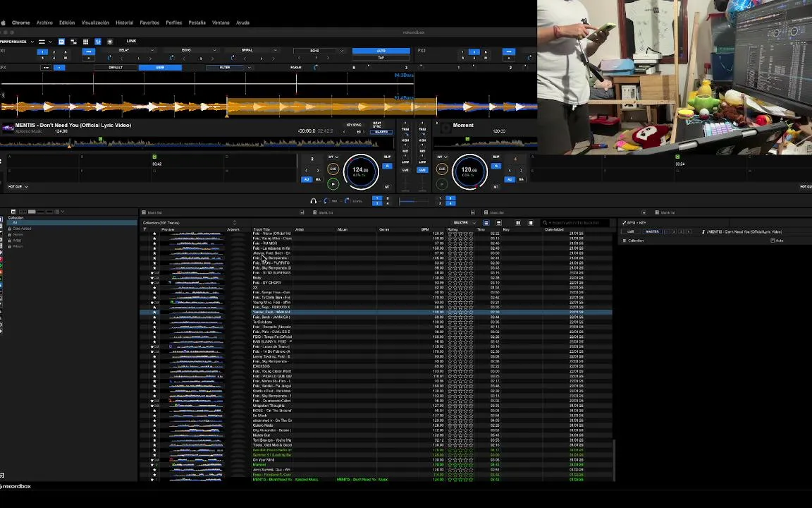Adjust the headphone LEVEL knob
This screenshot has height=508, width=812.
pyautogui.click(x=347, y=200)
